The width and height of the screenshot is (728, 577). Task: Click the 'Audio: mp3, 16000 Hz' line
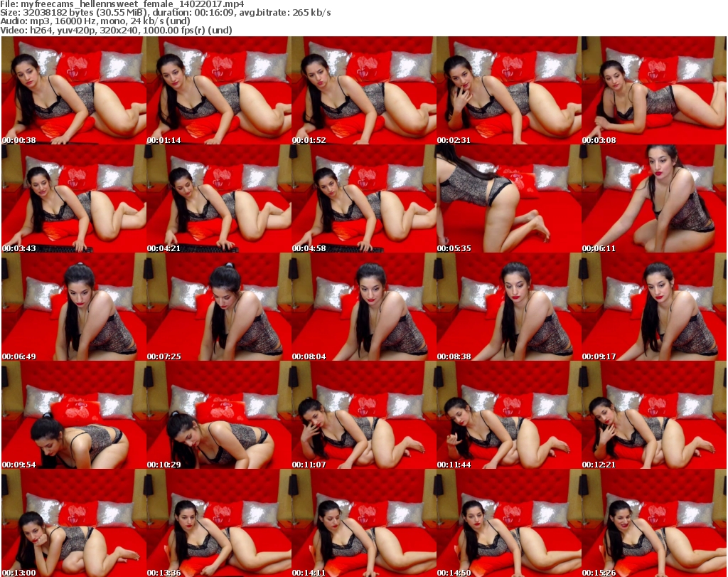click(x=95, y=21)
